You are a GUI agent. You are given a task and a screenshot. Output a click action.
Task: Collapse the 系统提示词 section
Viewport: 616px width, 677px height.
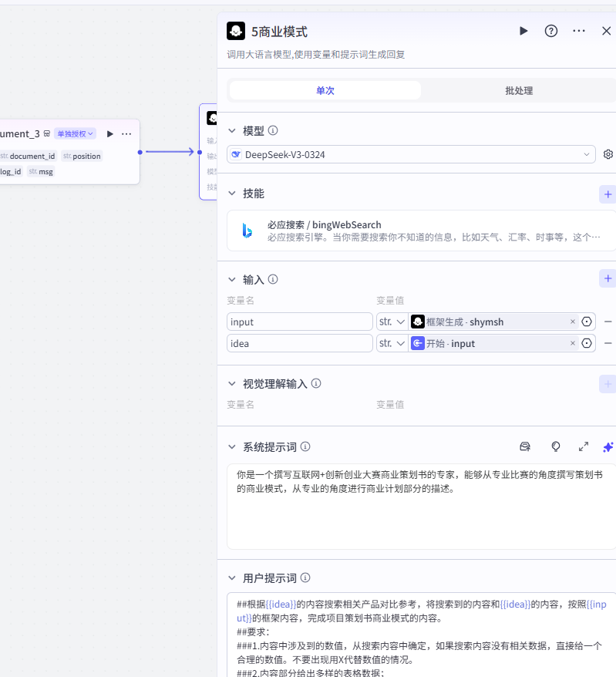point(232,447)
